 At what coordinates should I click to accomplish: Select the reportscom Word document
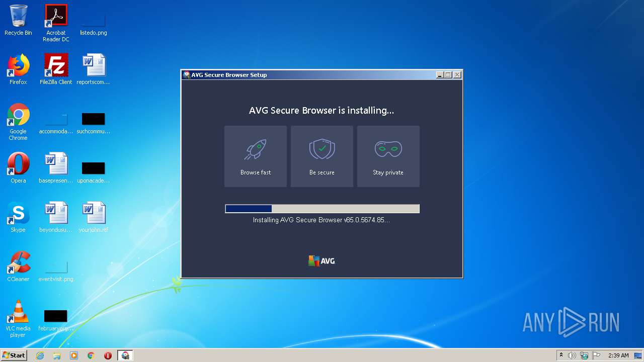tap(94, 69)
